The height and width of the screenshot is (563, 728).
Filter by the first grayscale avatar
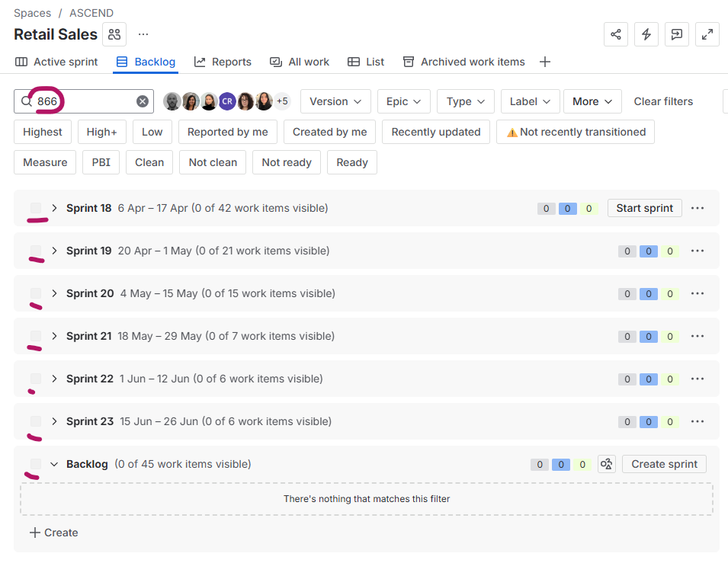point(172,101)
